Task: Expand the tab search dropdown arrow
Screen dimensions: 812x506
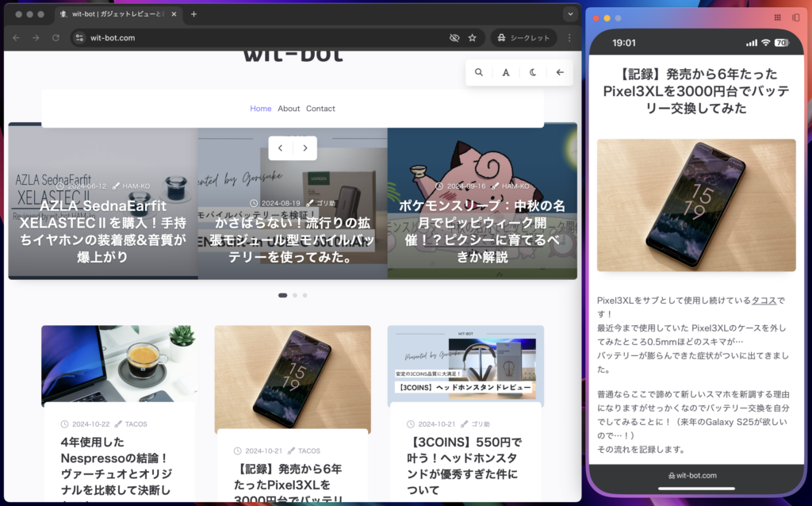Action: [x=569, y=13]
